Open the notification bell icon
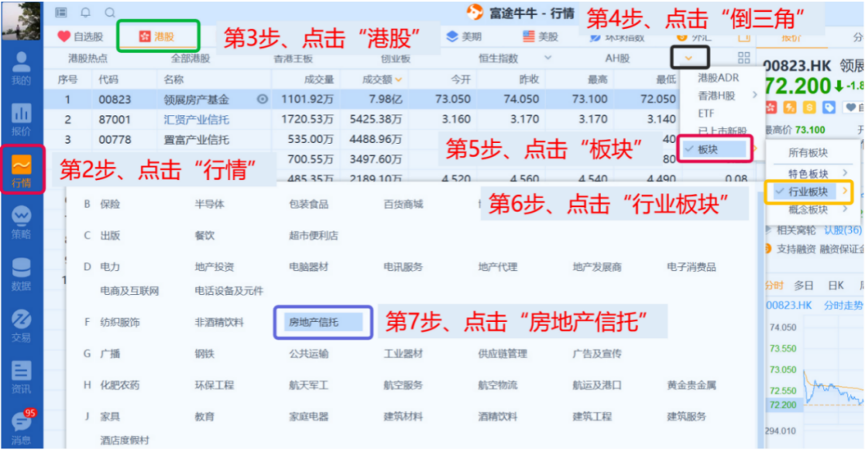 pyautogui.click(x=86, y=12)
